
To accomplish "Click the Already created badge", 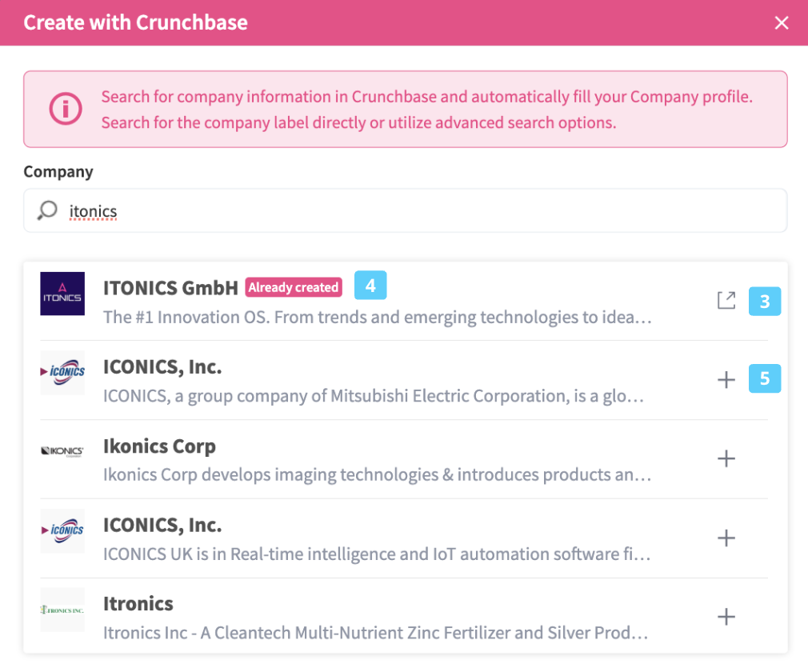I will [294, 287].
